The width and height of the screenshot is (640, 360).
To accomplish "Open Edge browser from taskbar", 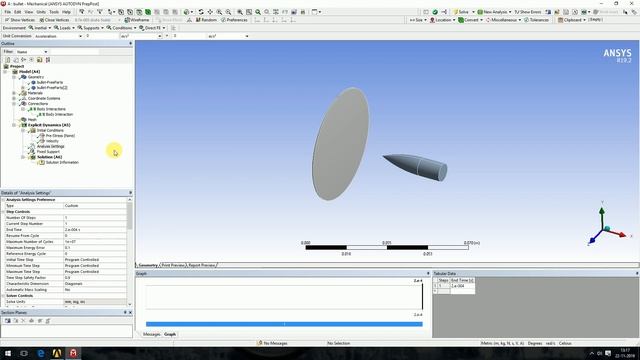I will pos(40,353).
